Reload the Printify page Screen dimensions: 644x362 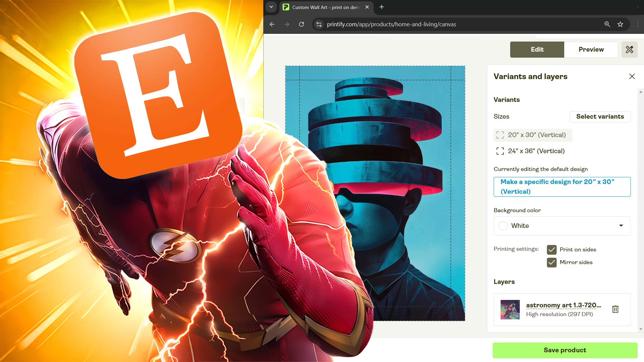click(301, 24)
